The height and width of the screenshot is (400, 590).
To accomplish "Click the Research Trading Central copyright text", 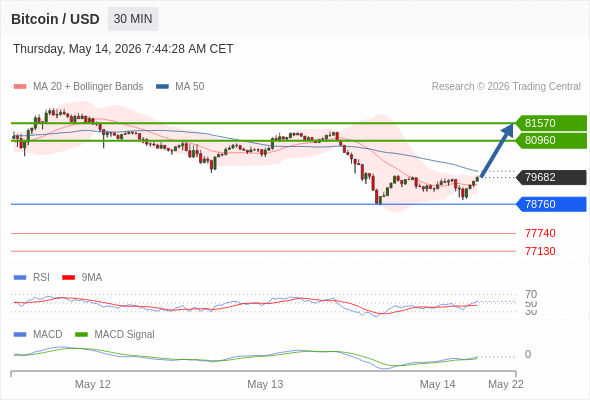I will point(506,87).
